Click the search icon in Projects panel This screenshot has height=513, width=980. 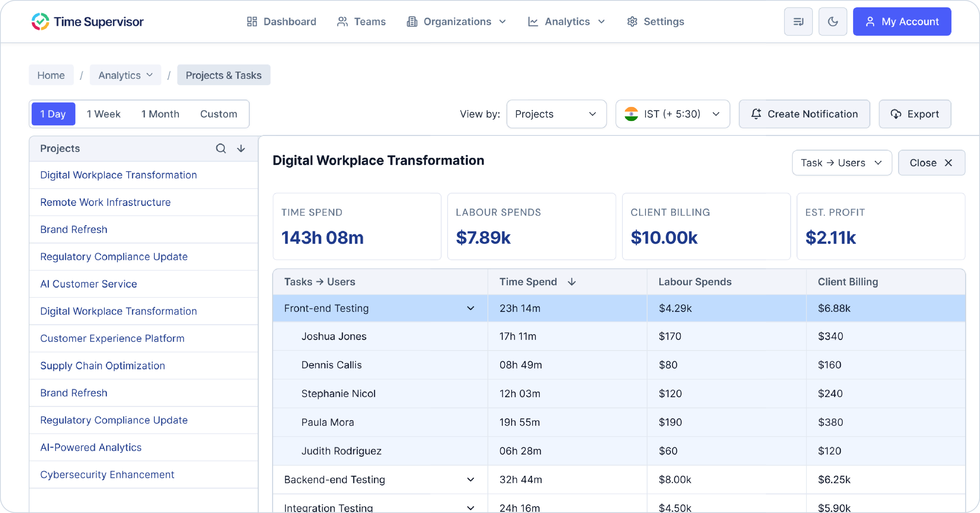coord(221,148)
